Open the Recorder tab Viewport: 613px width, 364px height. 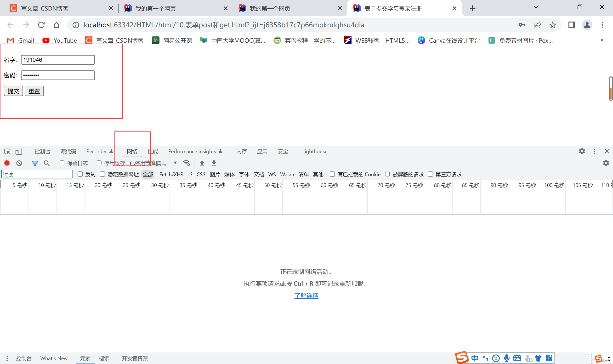[100, 151]
